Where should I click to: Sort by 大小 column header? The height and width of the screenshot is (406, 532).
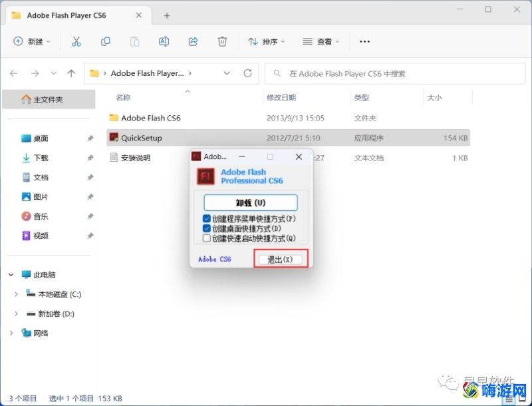point(434,98)
